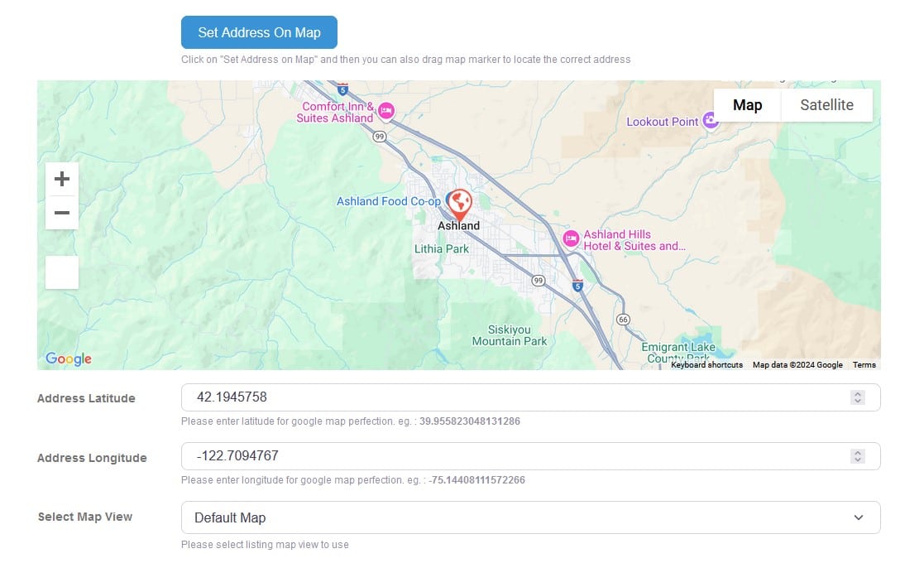This screenshot has width=924, height=563.
Task: Open Ashland Hills Hotel & Suites pin
Action: [x=571, y=238]
